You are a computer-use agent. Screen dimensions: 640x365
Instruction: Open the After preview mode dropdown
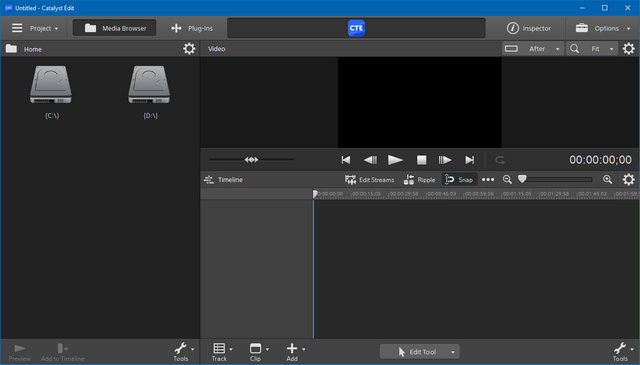coord(544,49)
